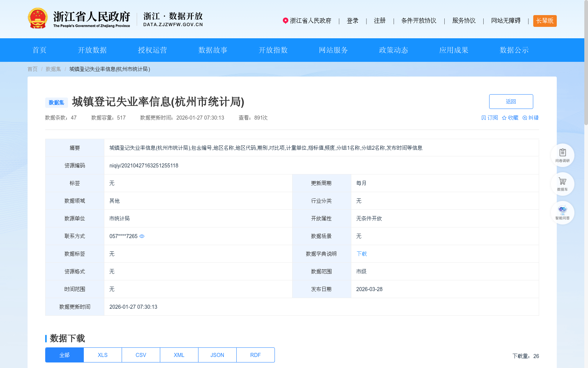Open the 数据故事 navigation item
This screenshot has width=588, height=368.
coord(213,50)
